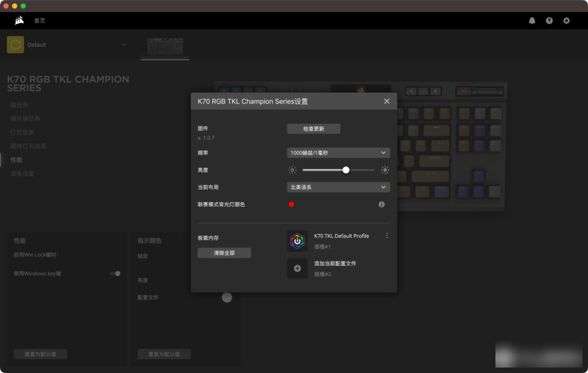Click the Default profile hexagon icon
Viewport: 588px width, 373px height.
click(15, 45)
